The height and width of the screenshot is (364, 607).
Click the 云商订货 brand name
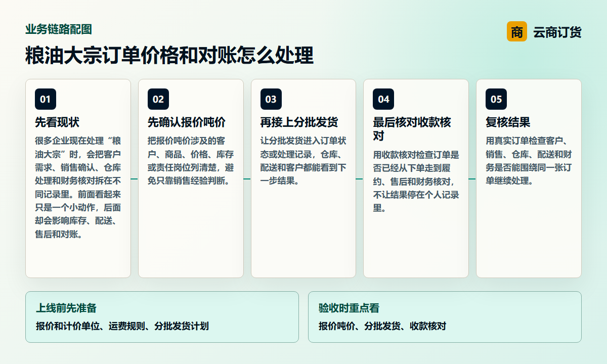click(557, 32)
